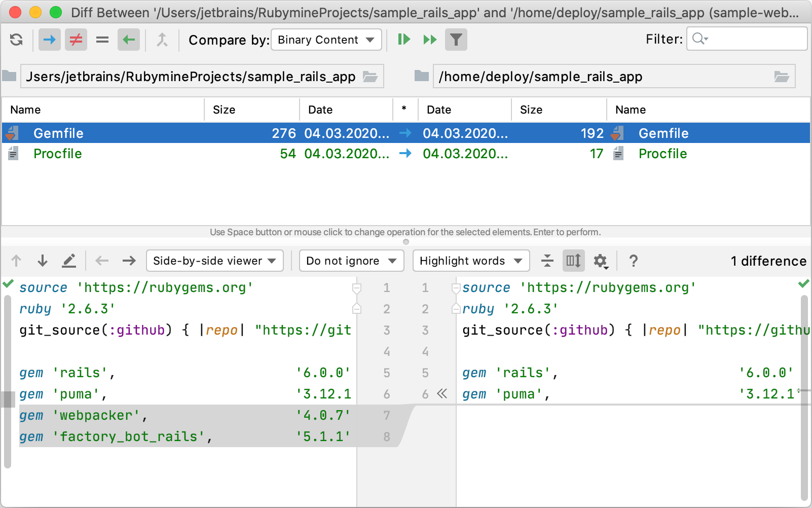
Task: Toggle the show new files on left arrow
Action: [50, 40]
